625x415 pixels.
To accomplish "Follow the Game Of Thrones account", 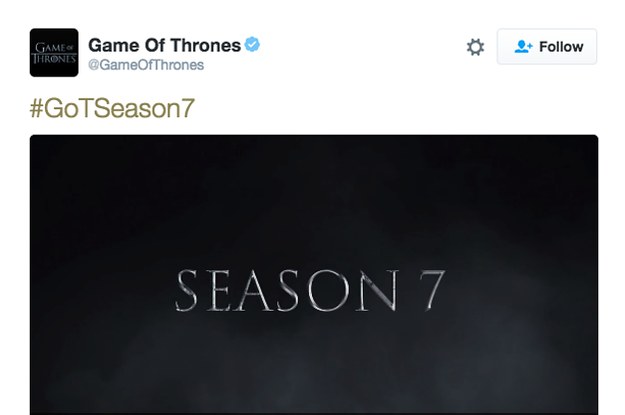I will pyautogui.click(x=547, y=46).
